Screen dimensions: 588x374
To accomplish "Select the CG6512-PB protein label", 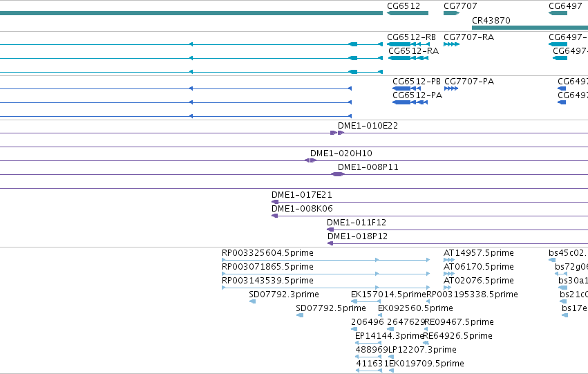I will 416,82.
